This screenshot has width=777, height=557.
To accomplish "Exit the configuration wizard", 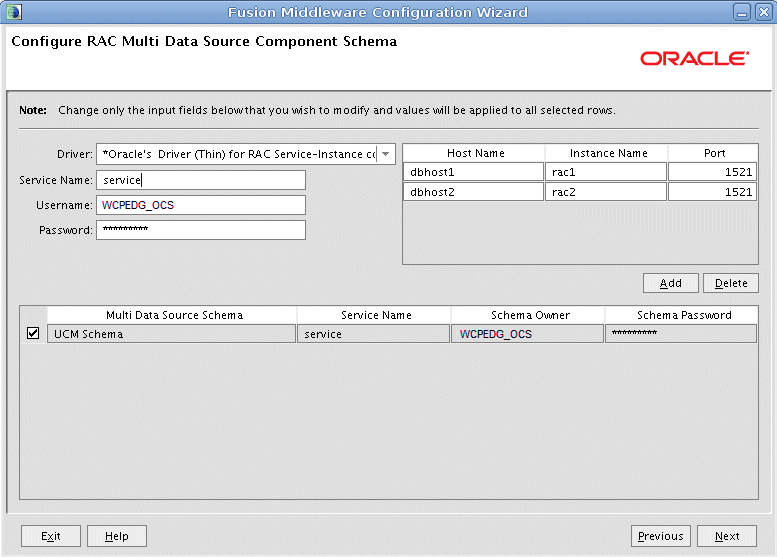I will (51, 536).
